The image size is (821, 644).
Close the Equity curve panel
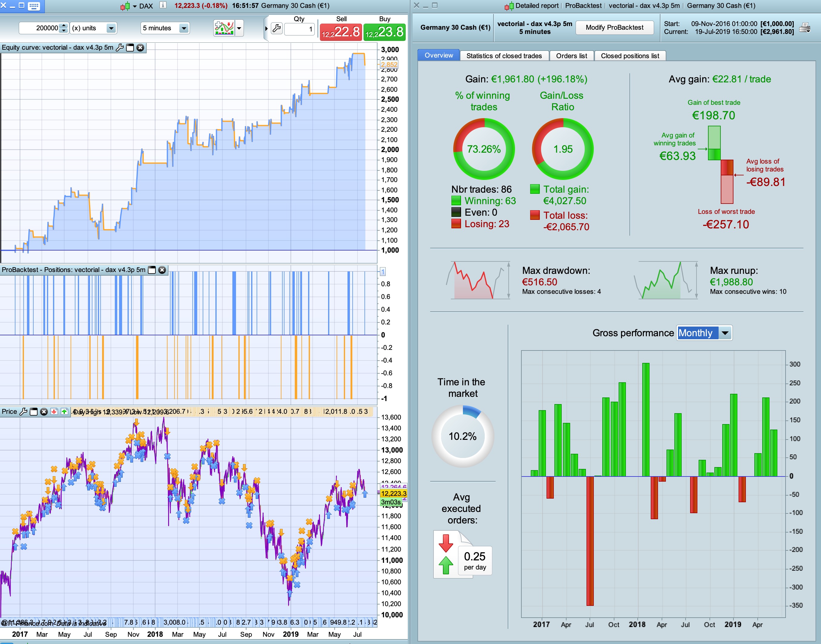(140, 48)
